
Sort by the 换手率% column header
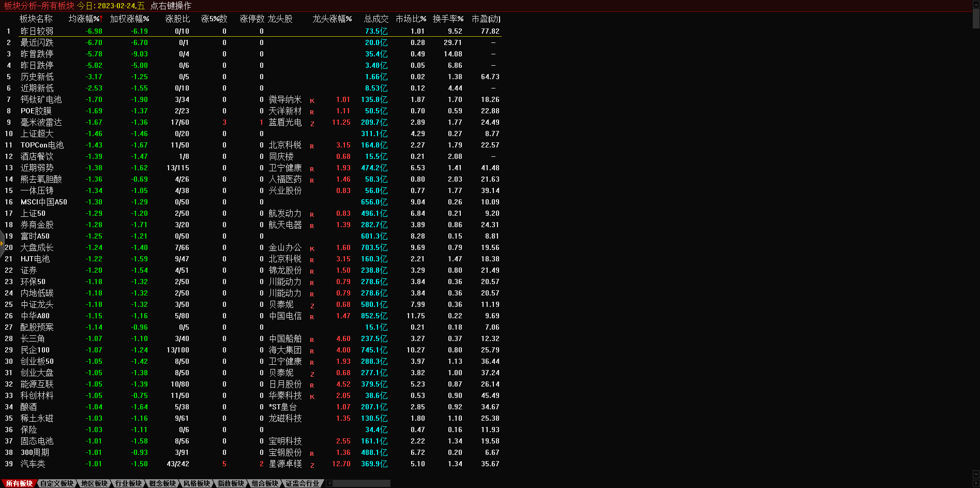coord(448,19)
